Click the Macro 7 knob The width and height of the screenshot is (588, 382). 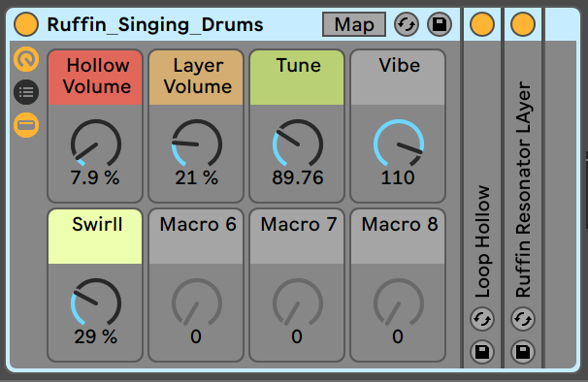(x=297, y=302)
